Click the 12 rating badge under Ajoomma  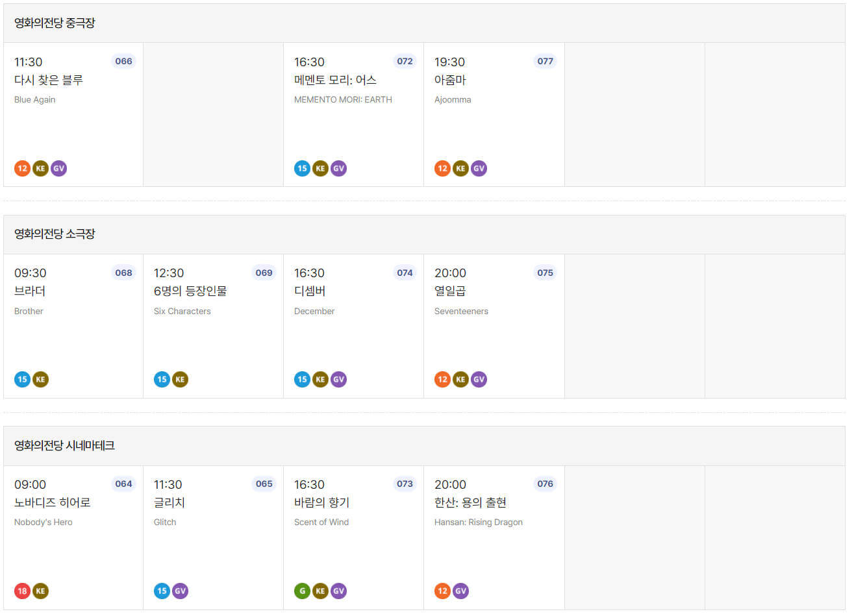coord(442,168)
